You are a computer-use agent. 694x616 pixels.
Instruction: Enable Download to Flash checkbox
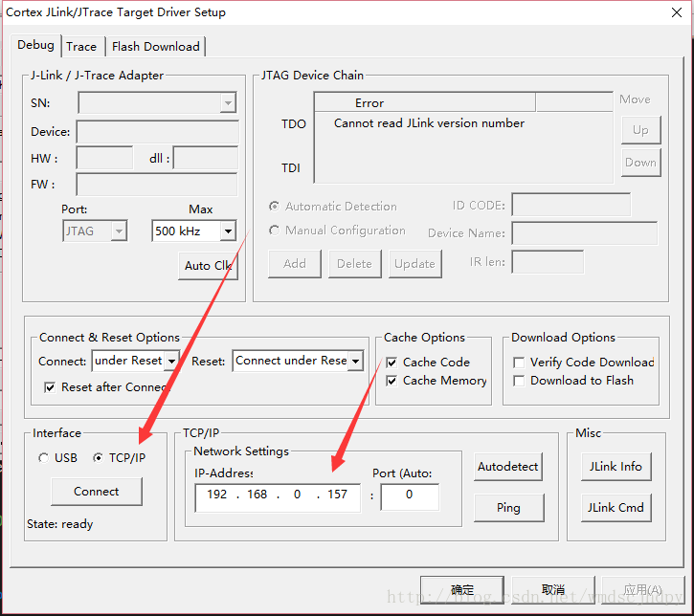[519, 381]
